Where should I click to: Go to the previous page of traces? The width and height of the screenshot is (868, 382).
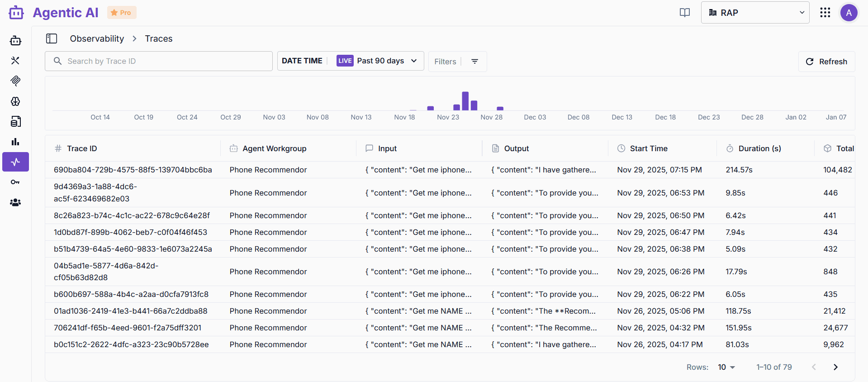[814, 367]
